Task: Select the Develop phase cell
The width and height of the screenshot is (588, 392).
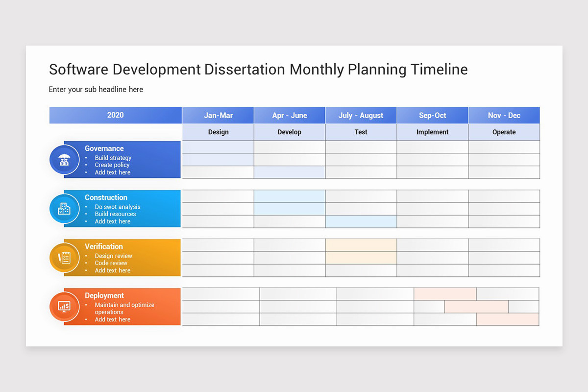Action: click(x=290, y=132)
